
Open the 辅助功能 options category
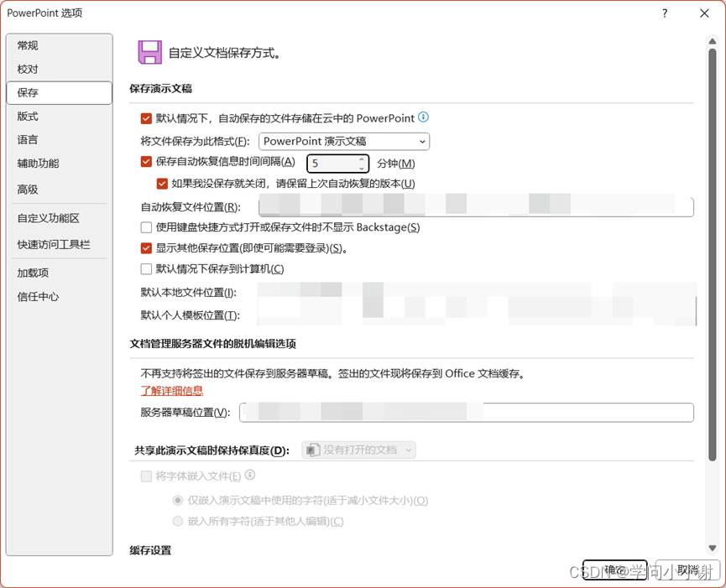pyautogui.click(x=60, y=164)
